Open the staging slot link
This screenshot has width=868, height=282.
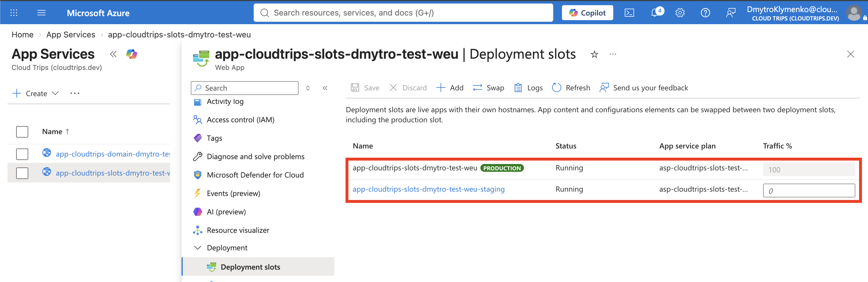(429, 189)
